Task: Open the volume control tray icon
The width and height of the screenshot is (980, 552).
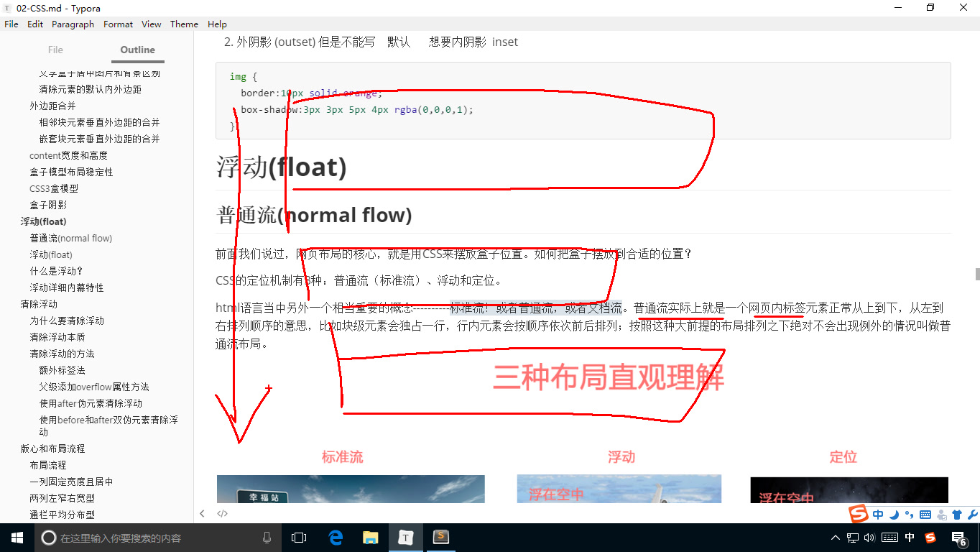Action: point(869,538)
